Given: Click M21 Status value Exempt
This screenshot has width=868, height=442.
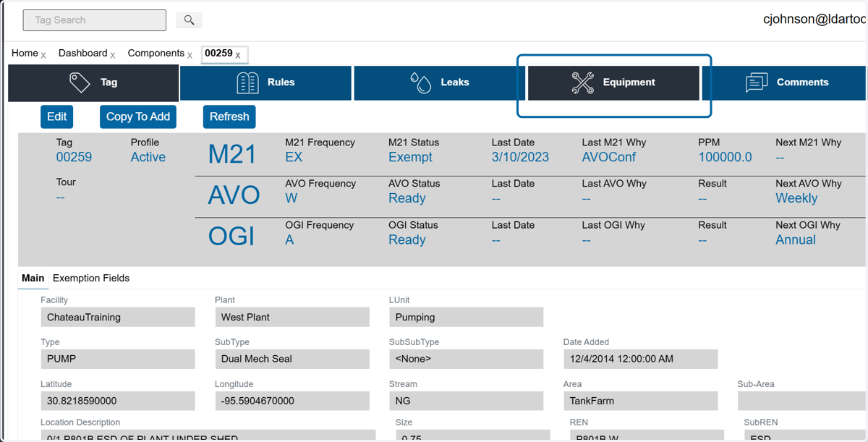Looking at the screenshot, I should click(410, 157).
